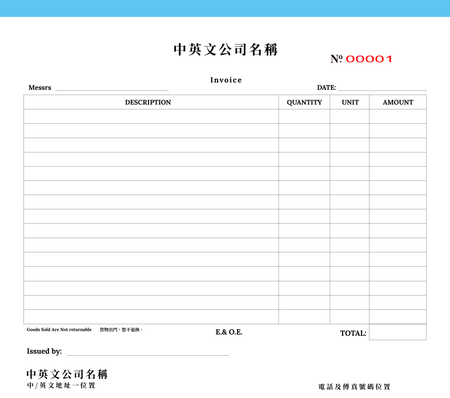
Task: Click the Issued by: label
Action: point(44,351)
